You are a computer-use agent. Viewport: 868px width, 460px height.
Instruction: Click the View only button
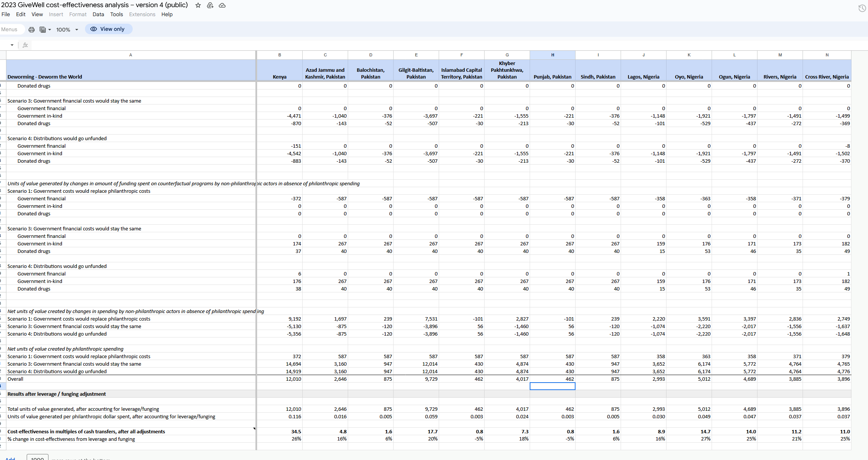[x=108, y=29]
